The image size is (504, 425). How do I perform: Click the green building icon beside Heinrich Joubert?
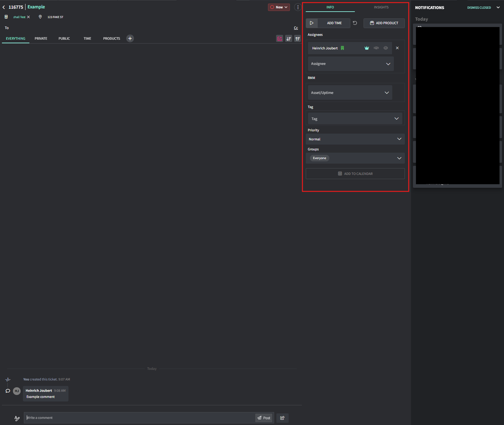(343, 48)
